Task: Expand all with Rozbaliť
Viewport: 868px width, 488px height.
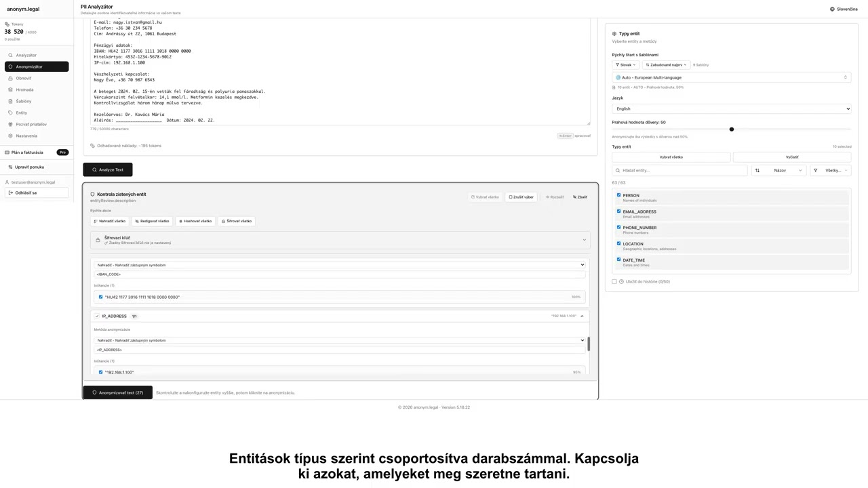Action: pyautogui.click(x=555, y=197)
